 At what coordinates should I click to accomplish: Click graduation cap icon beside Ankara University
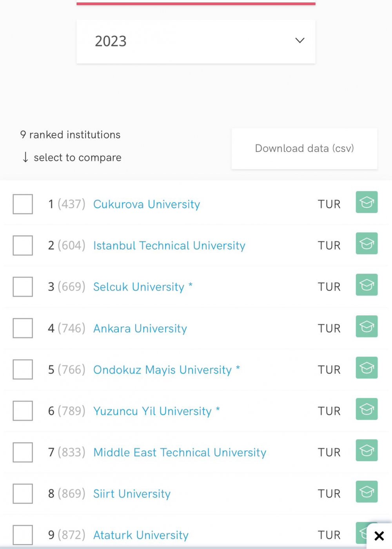[x=367, y=326]
